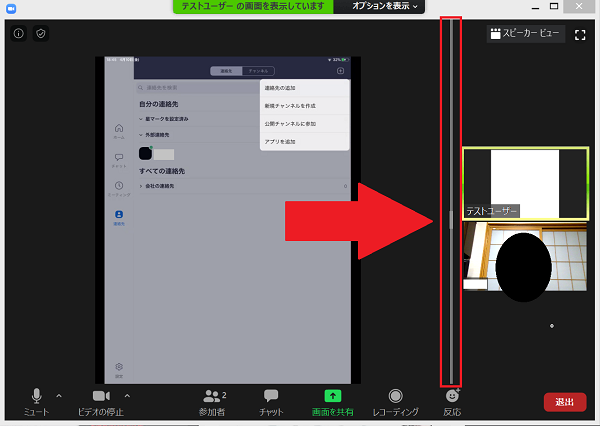The width and height of the screenshot is (600, 426).
Task: Maximize the Zoom window
Action: [x=554, y=6]
